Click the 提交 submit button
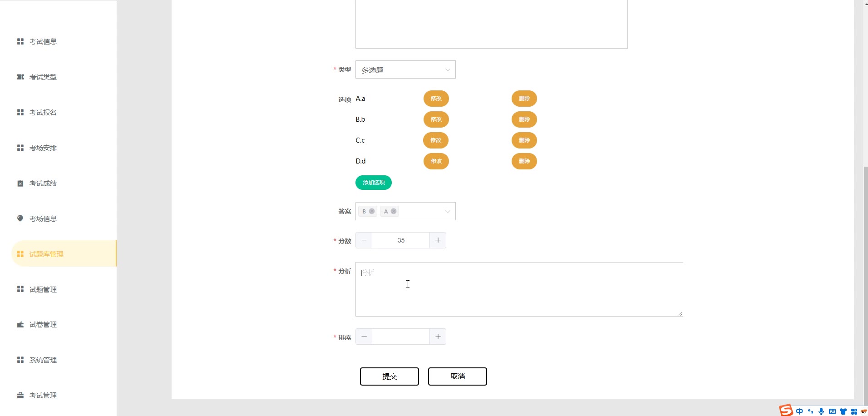The width and height of the screenshot is (868, 416). point(389,376)
